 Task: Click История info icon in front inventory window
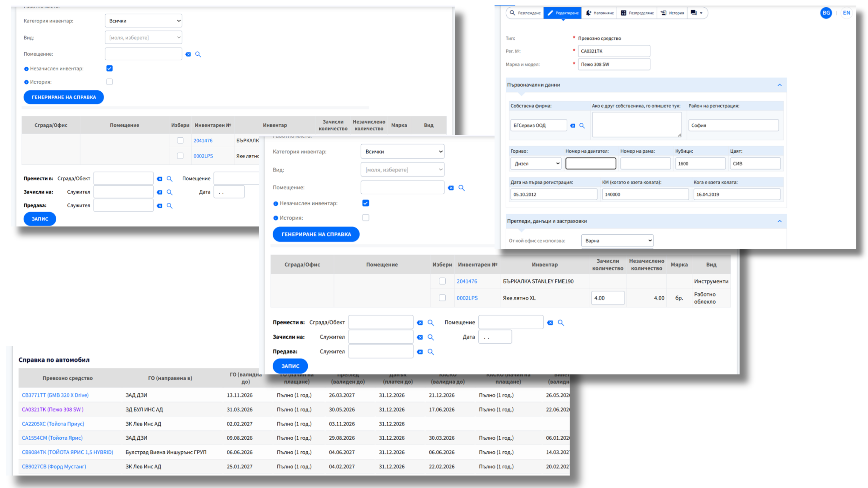[276, 218]
